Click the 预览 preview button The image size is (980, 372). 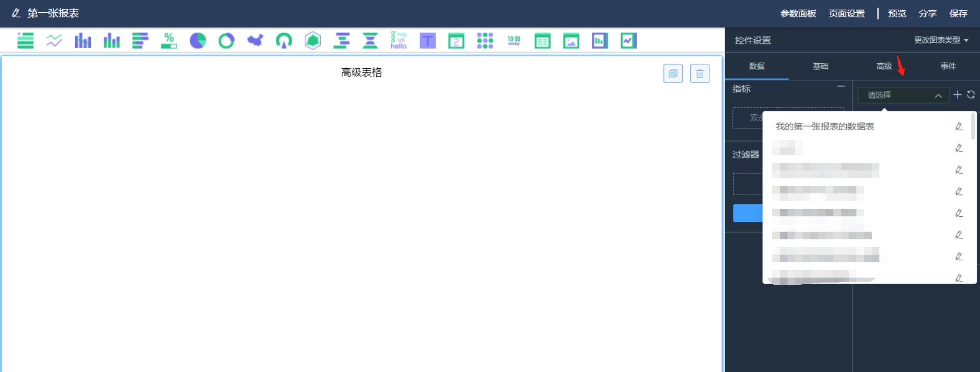pyautogui.click(x=897, y=13)
